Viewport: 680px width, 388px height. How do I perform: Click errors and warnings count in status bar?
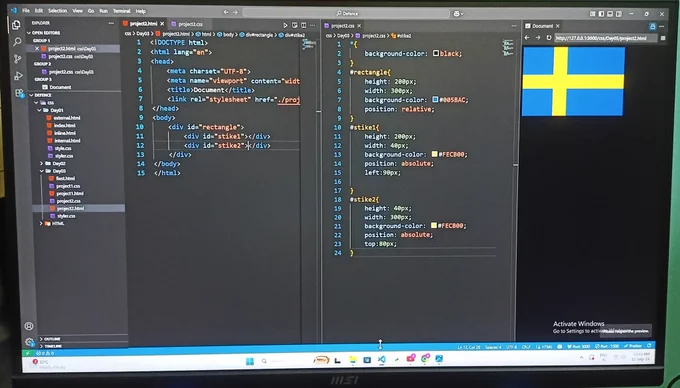[x=45, y=353]
